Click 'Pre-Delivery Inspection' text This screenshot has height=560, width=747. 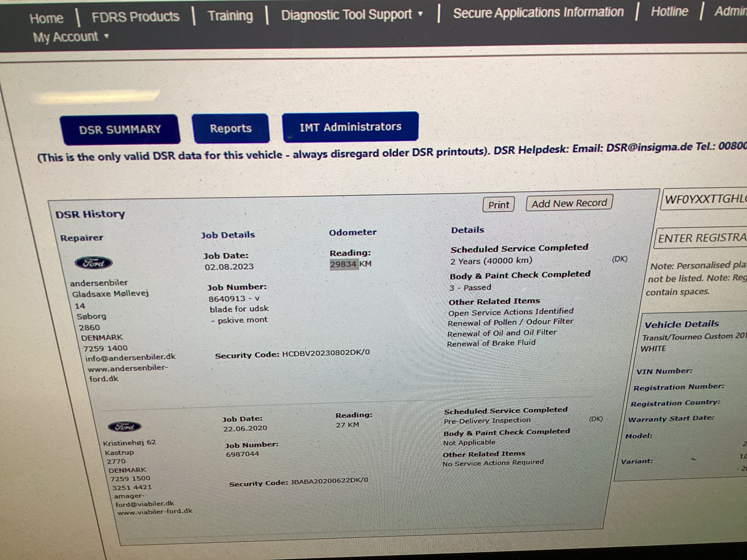coord(487,421)
